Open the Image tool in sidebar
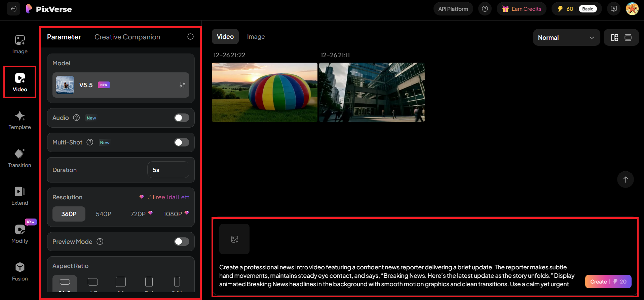Viewport: 644px width, 300px height. (x=20, y=44)
